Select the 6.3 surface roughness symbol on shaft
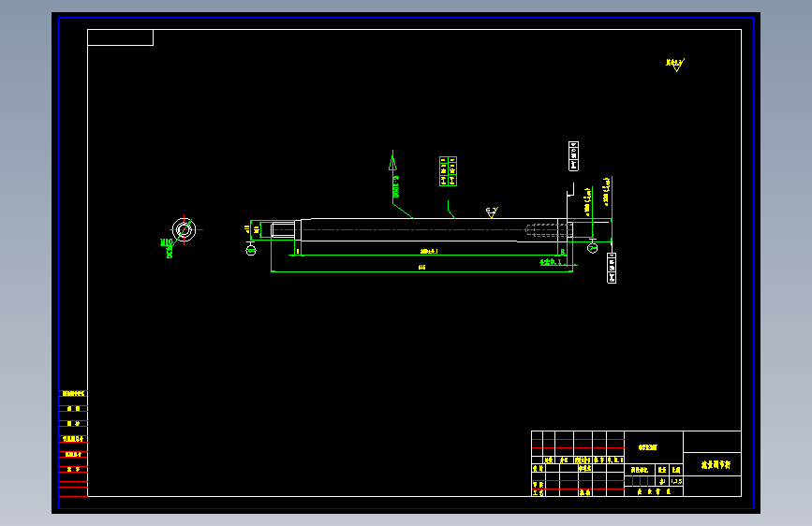Image resolution: width=812 pixels, height=526 pixels. (x=492, y=212)
